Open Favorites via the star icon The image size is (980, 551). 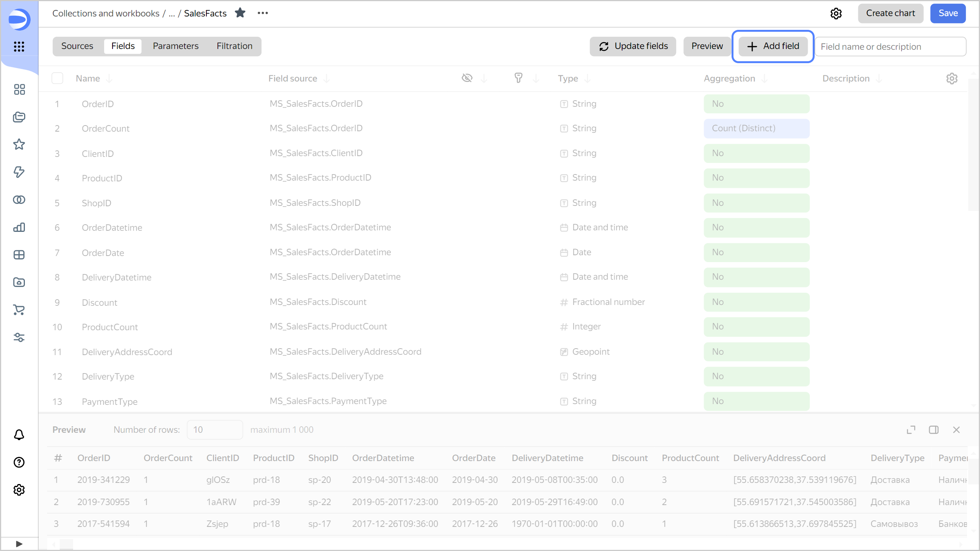tap(18, 144)
